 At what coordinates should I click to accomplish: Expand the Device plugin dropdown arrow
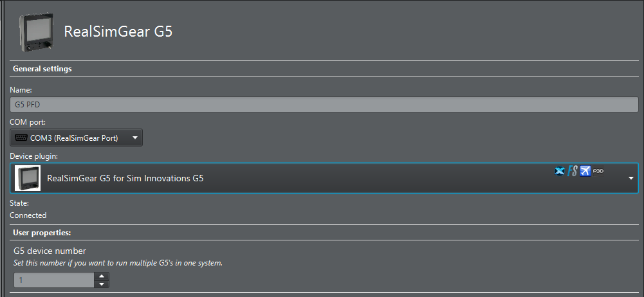pos(631,178)
